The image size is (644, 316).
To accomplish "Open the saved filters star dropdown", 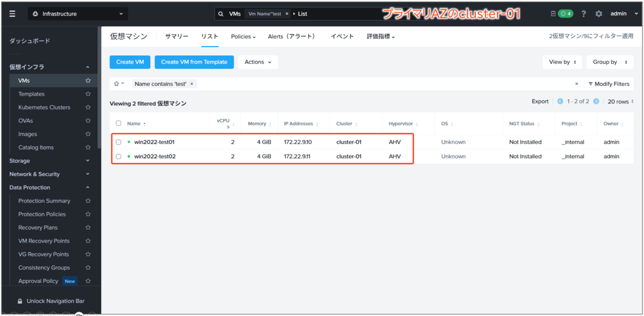I will click(119, 84).
